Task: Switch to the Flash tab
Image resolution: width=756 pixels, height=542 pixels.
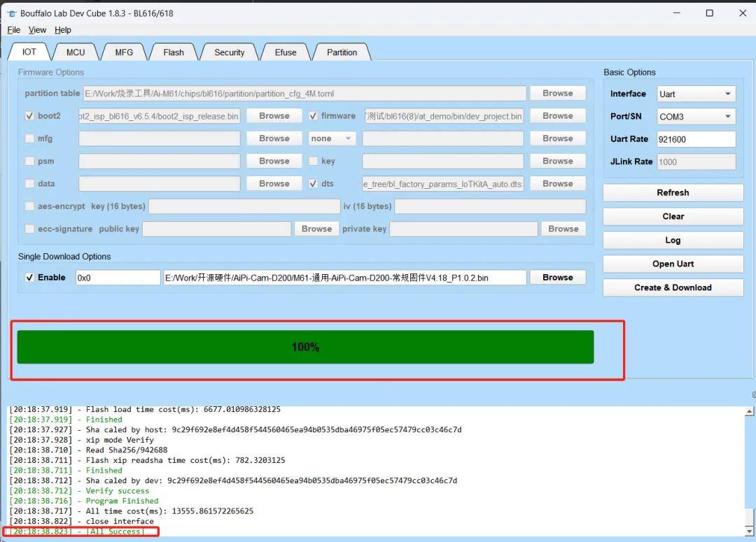Action: click(174, 52)
